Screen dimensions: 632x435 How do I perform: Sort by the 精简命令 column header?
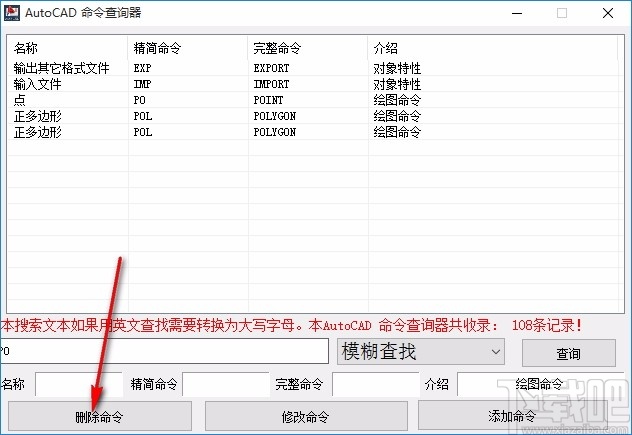[x=187, y=48]
